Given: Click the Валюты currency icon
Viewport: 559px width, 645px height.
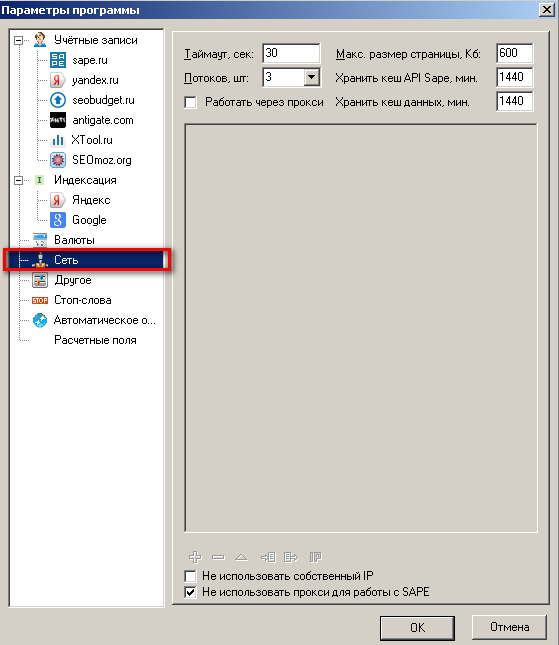Looking at the screenshot, I should click(x=40, y=240).
